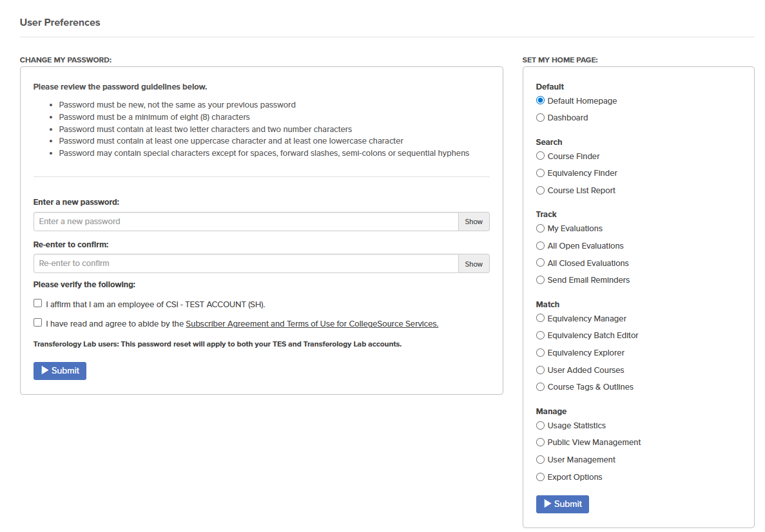Click the 'CHANGE MY PASSWORD:' section label

(x=66, y=60)
